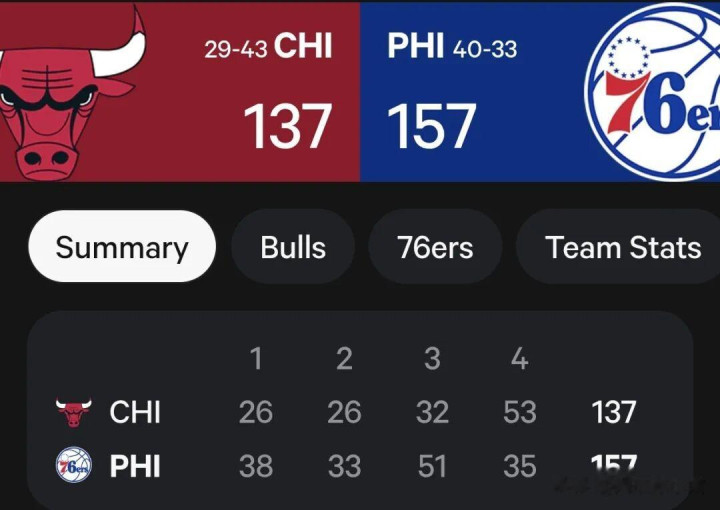
Task: Select the Summary tab
Action: coord(122,247)
